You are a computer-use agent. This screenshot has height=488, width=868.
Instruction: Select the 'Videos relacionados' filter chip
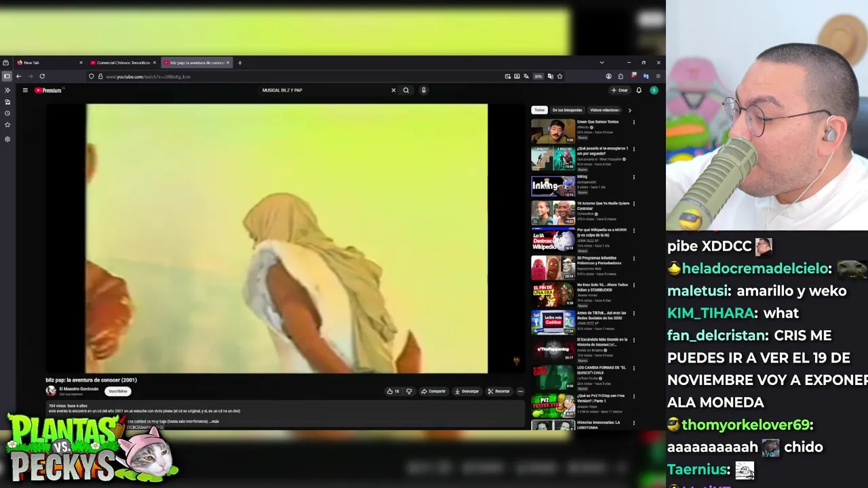(x=605, y=110)
